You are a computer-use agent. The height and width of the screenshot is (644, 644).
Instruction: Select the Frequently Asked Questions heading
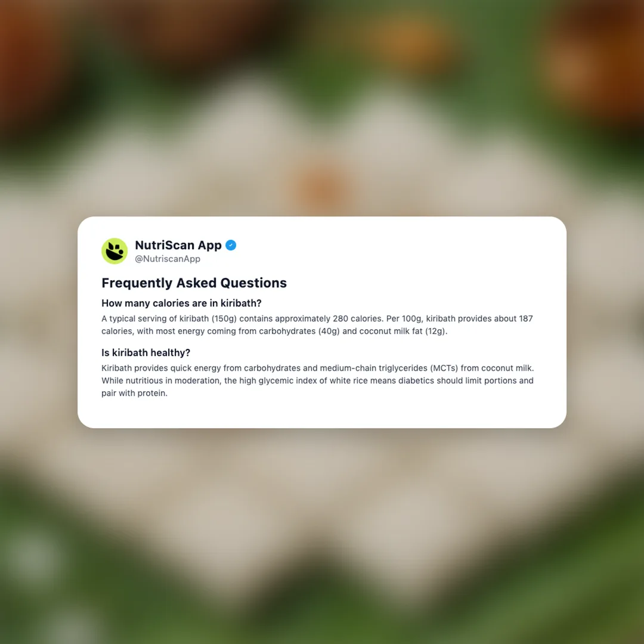coord(194,283)
